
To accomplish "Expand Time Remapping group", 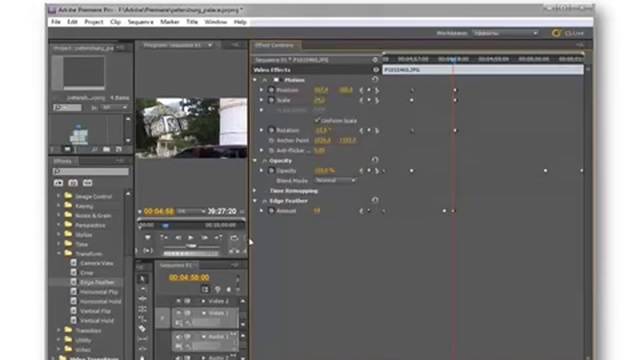I will coord(255,191).
